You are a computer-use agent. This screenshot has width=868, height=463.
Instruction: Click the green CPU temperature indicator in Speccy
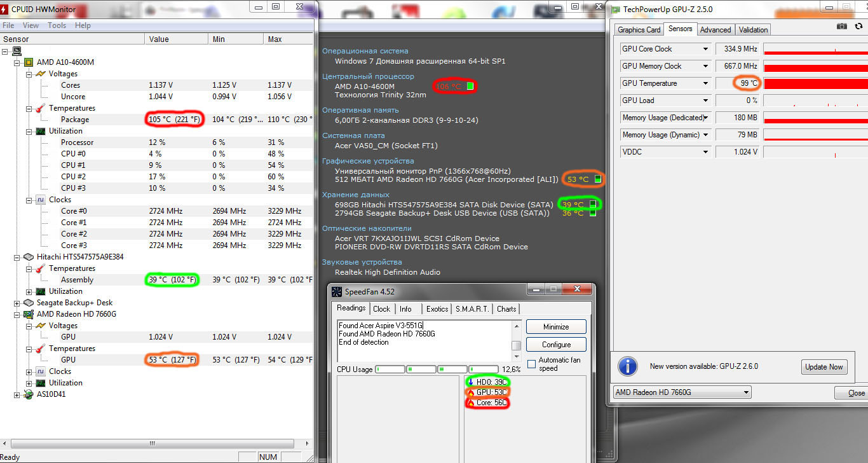point(470,86)
